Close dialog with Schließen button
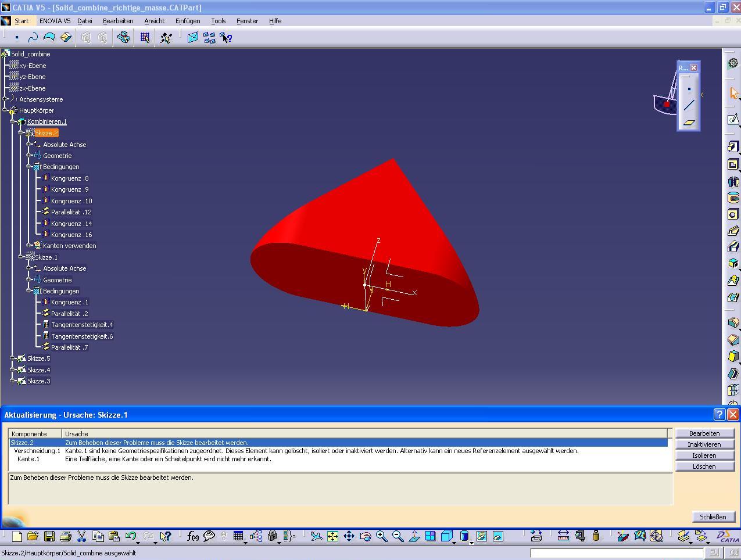 (x=713, y=517)
